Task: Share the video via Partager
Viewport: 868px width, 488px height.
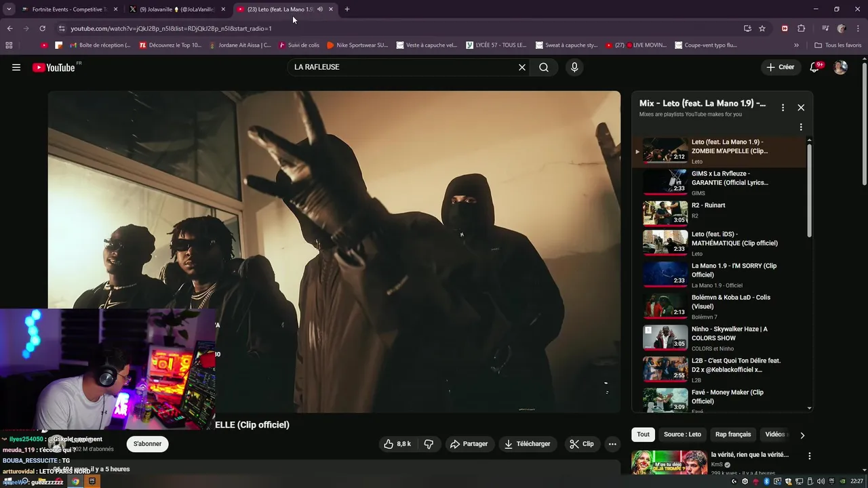Action: coord(469,444)
